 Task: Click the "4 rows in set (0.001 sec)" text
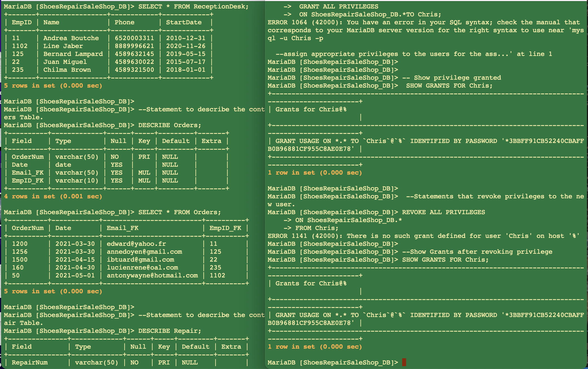click(53, 196)
